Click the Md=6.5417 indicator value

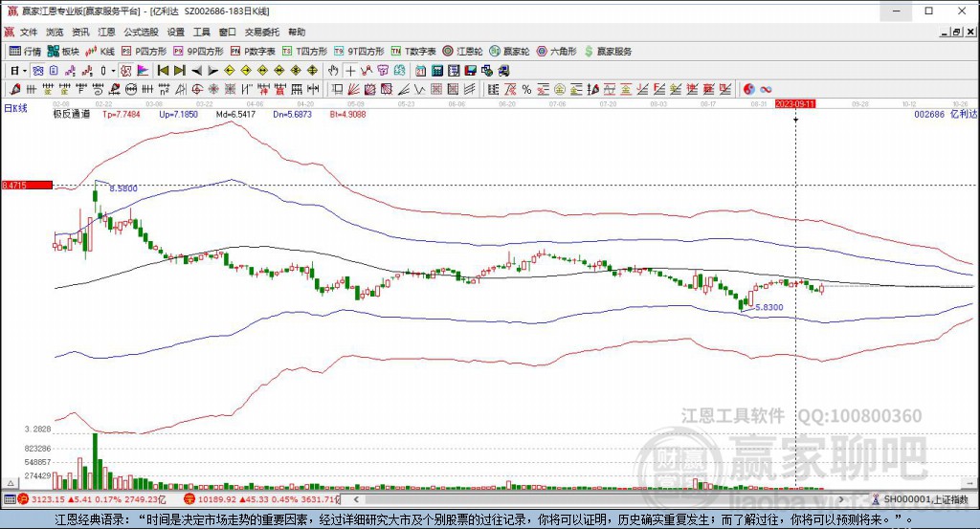point(235,114)
